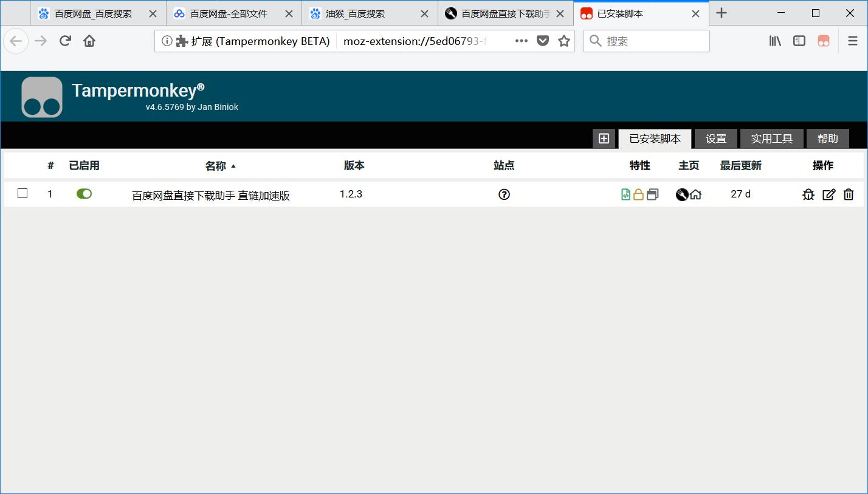Add a new script with the plus tab
Screen dimensions: 868x494
pos(604,139)
